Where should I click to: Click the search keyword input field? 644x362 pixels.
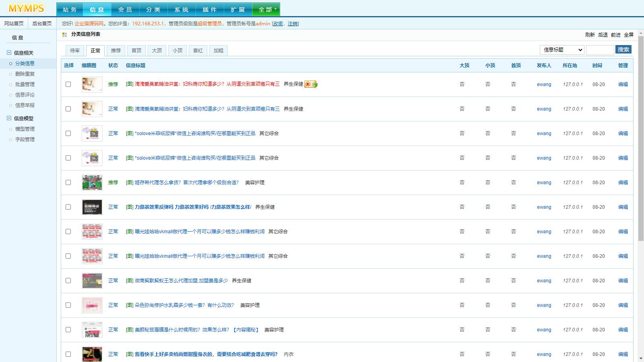click(600, 50)
